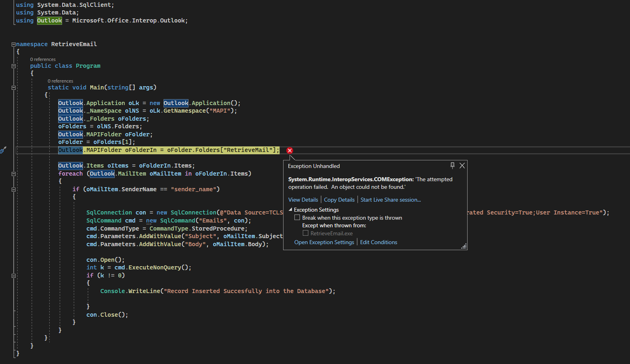Click Edit Conditions link

point(379,242)
